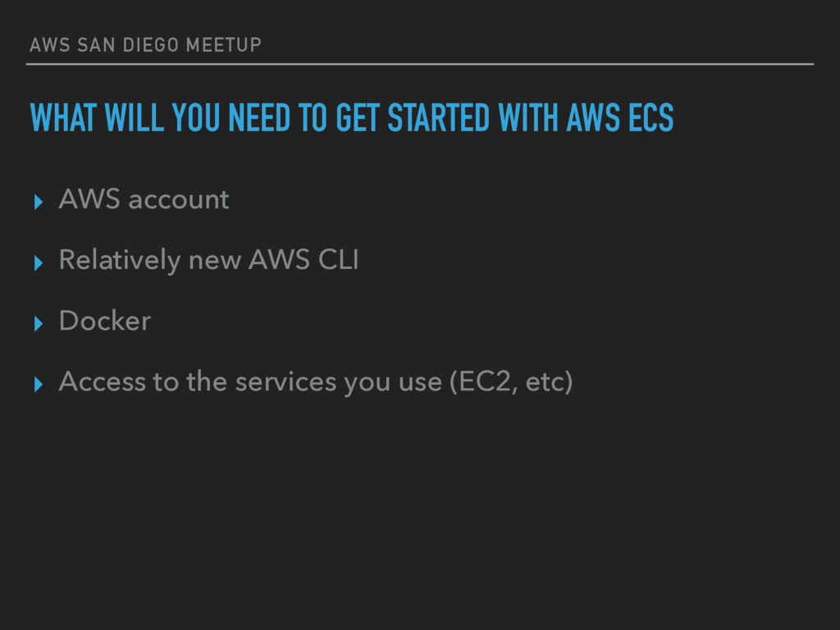Click the triangle bullet beside Relatively new AWS CLI
This screenshot has height=630, width=840.
[x=38, y=263]
